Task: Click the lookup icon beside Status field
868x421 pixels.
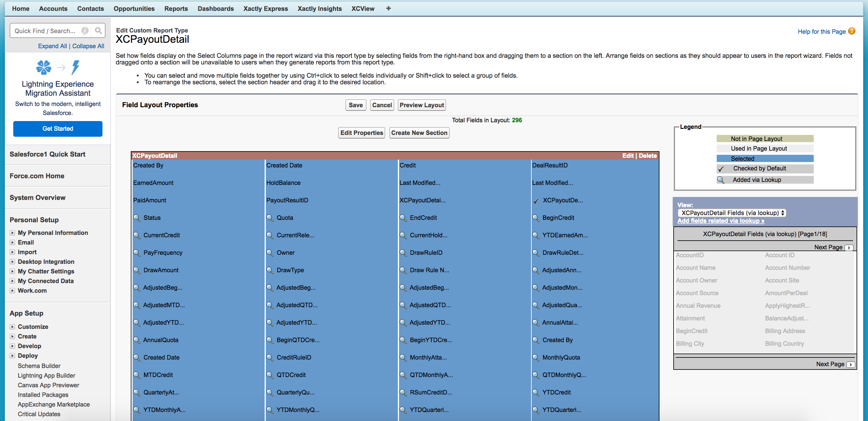Action: pos(137,217)
